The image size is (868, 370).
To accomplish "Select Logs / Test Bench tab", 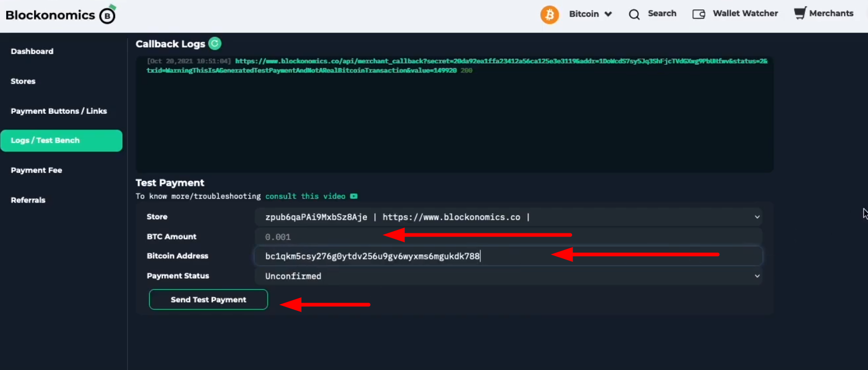I will point(61,141).
